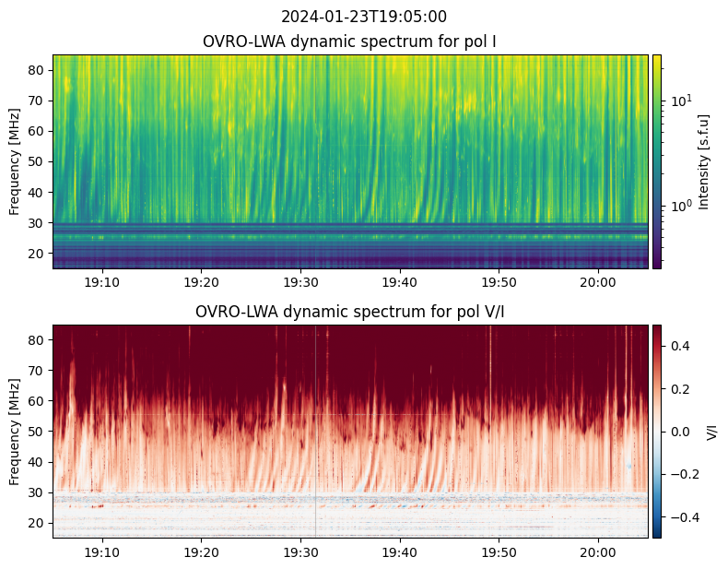Choose the 0.0 tick on the V/I colorbar
728x569 pixels.
coord(679,431)
